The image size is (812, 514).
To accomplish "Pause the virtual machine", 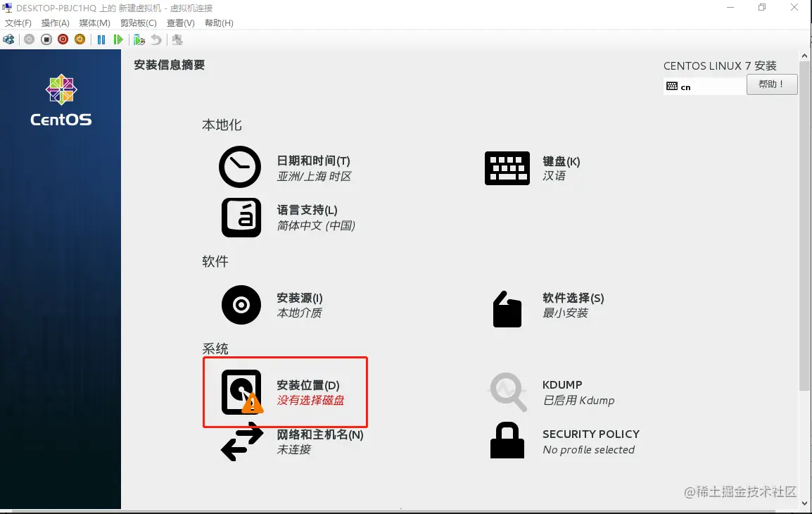I will [101, 39].
